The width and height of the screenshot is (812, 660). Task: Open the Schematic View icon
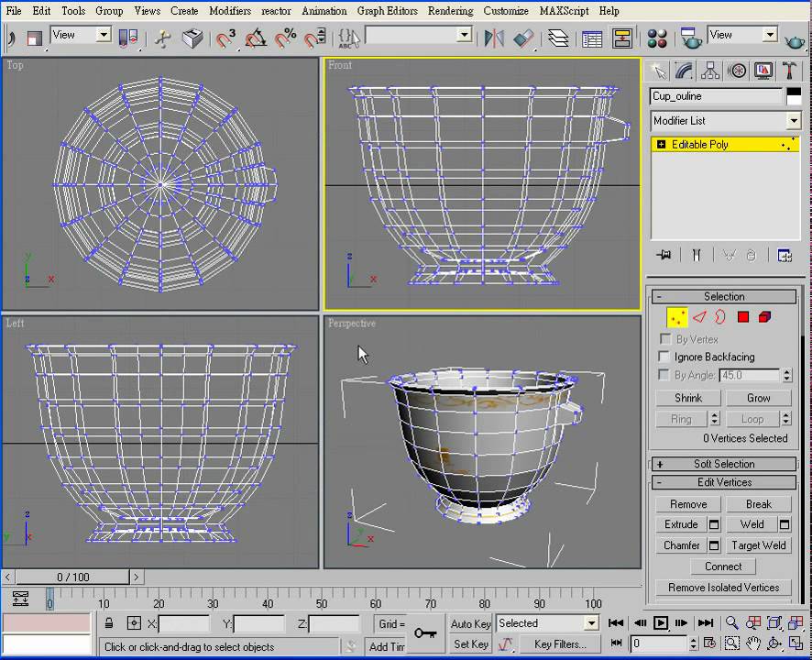pos(622,38)
